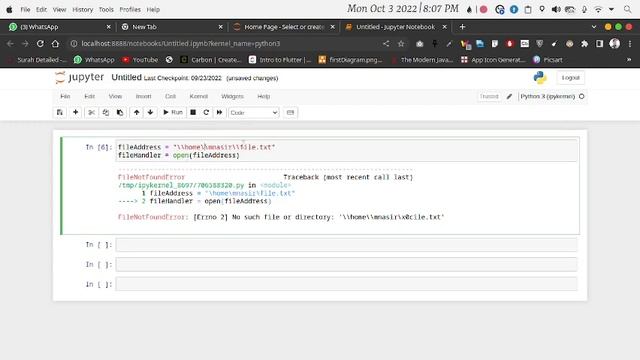Copy selected cells with the toolbar icon
Screen dimensions: 640x360
[106, 112]
